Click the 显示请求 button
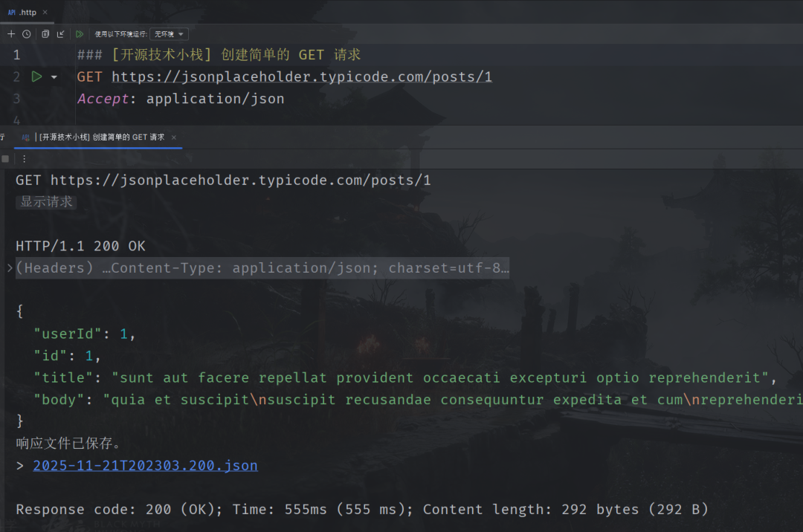Viewport: 803px width, 532px height. 46,201
